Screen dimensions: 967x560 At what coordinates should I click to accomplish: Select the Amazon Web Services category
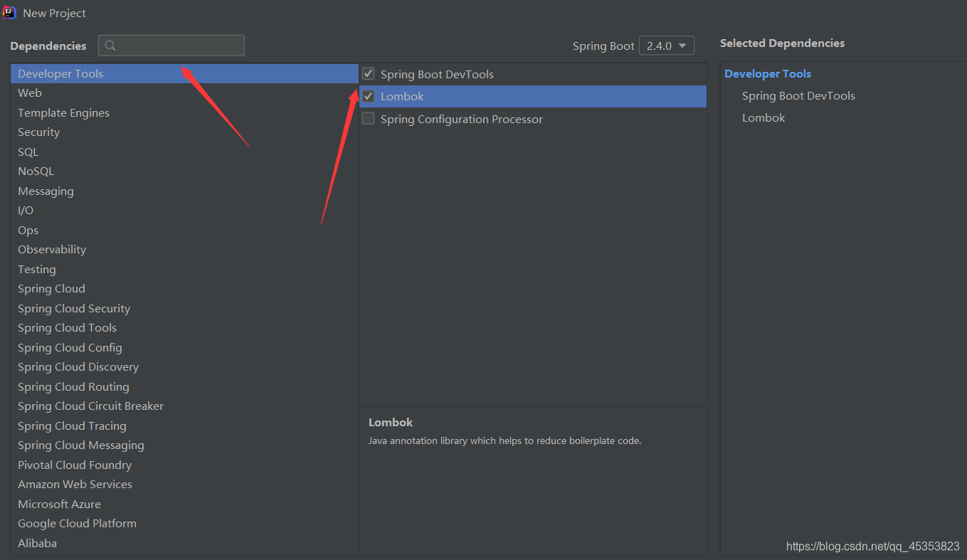click(x=184, y=484)
